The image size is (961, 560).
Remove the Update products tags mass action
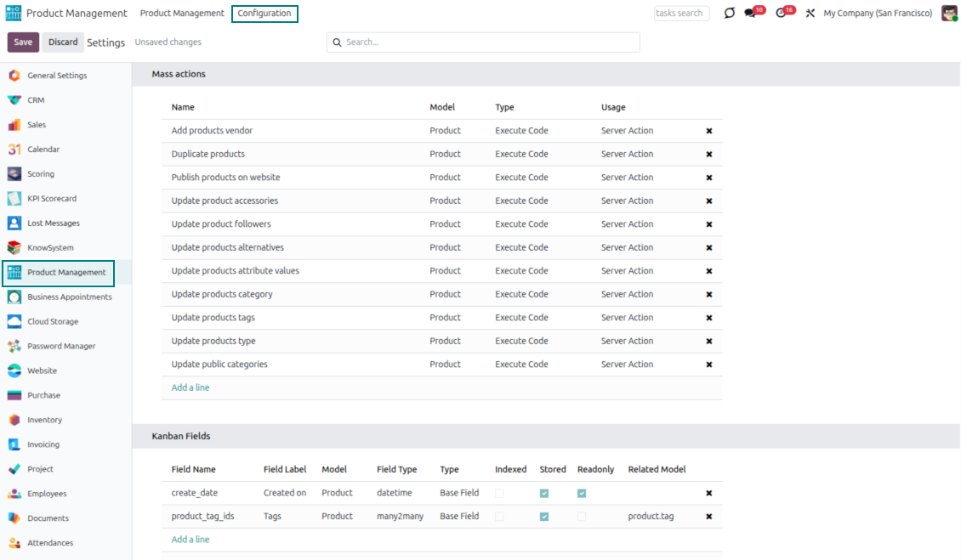tap(709, 318)
